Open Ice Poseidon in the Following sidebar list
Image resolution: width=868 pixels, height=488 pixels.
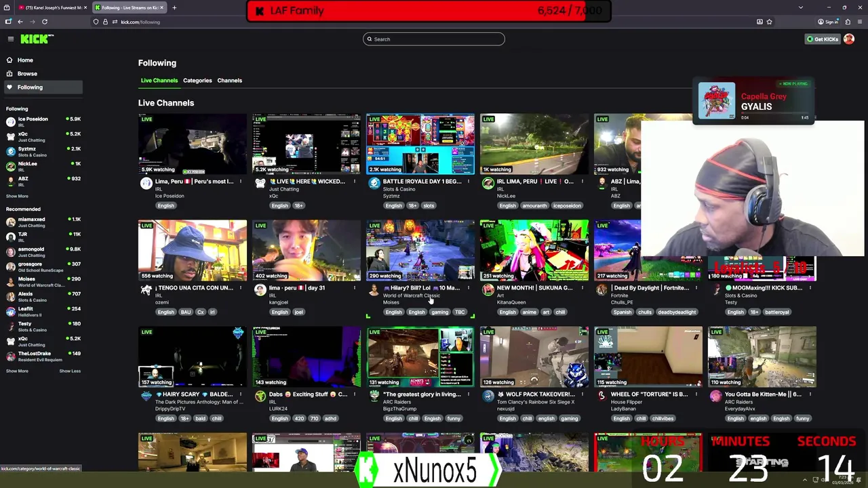[x=43, y=121]
